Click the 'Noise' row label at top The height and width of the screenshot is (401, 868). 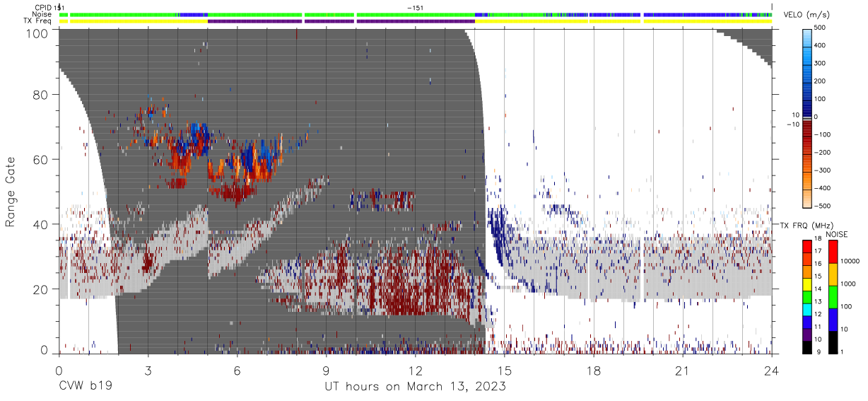[x=42, y=14]
